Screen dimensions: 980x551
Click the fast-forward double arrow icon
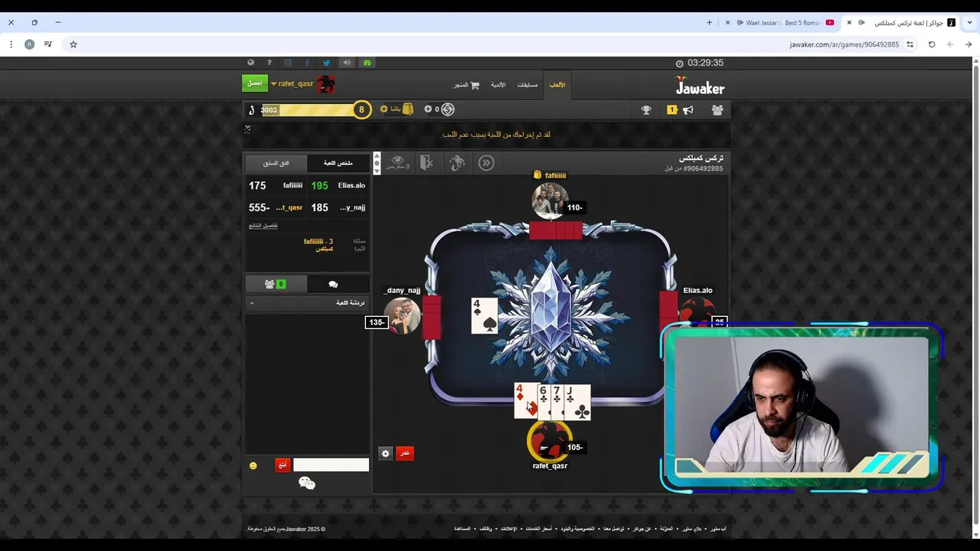pos(486,163)
